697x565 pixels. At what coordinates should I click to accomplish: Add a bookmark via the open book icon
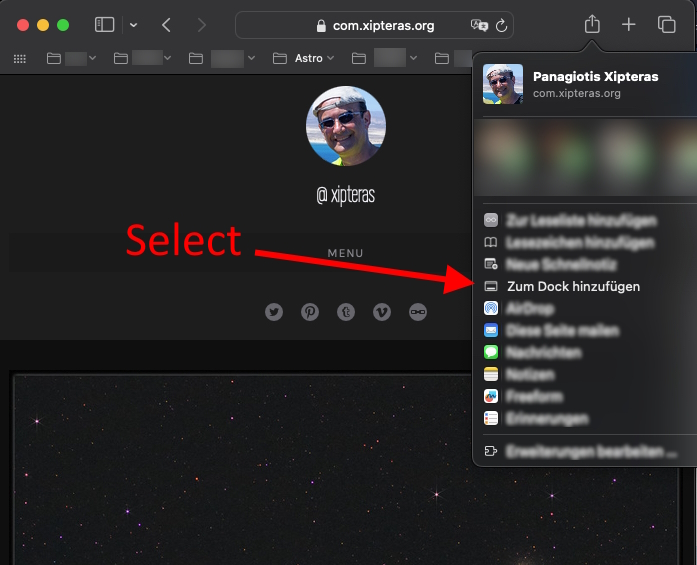point(491,242)
